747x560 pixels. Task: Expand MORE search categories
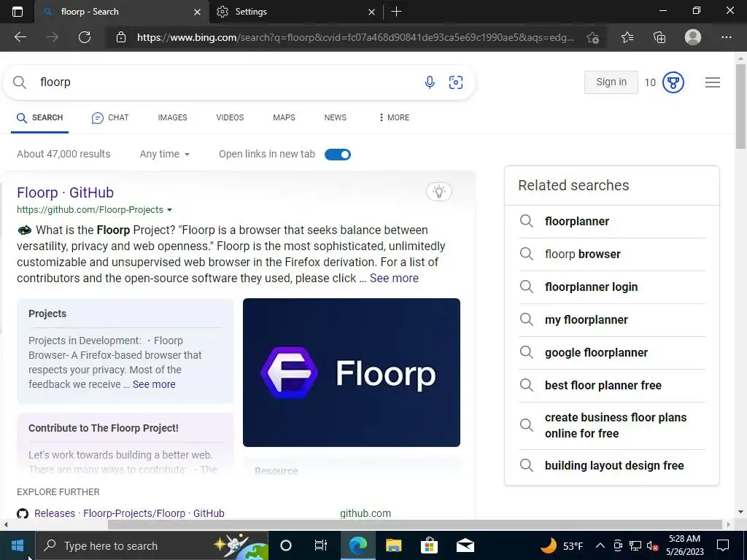(394, 117)
